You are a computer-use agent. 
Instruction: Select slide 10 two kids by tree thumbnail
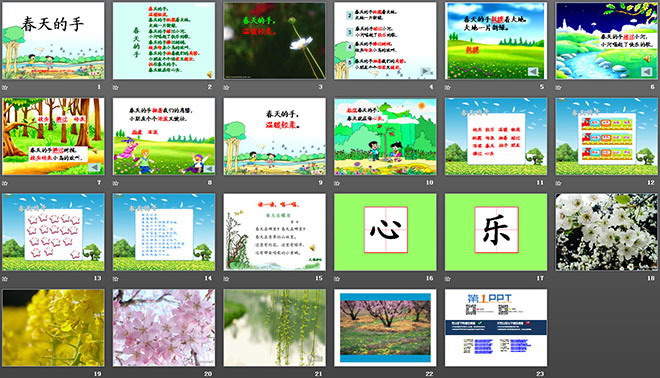385,136
